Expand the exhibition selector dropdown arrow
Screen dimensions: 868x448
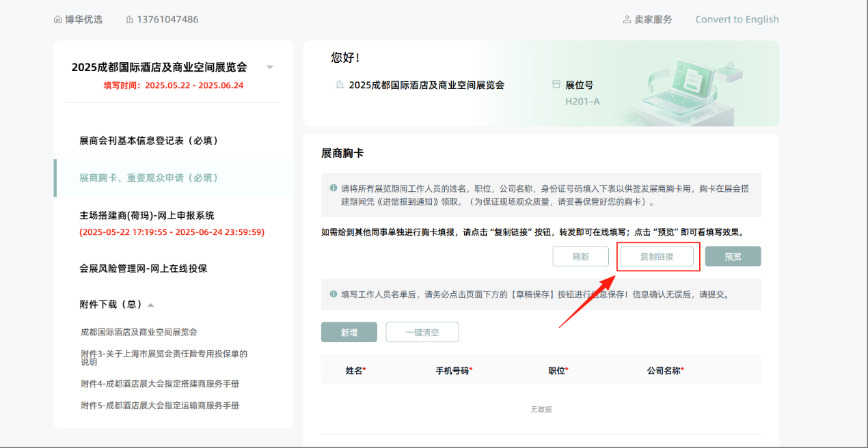coord(270,67)
